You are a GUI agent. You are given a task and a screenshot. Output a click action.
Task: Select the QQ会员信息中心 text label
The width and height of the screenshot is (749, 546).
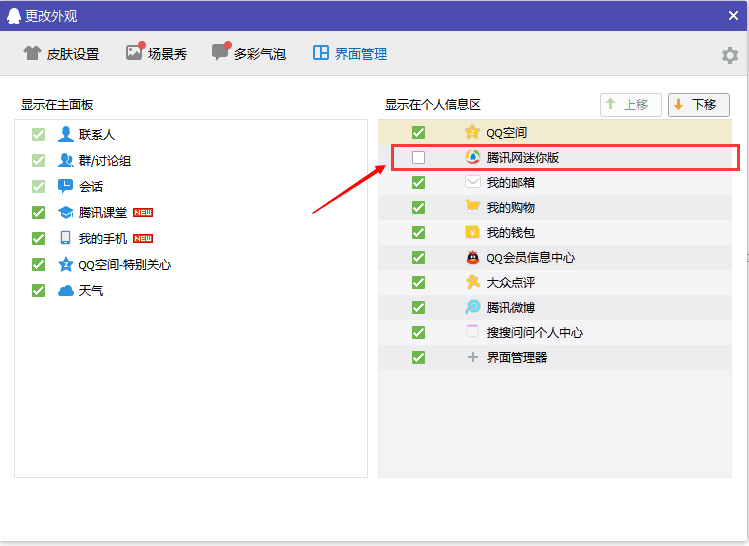[x=531, y=258]
